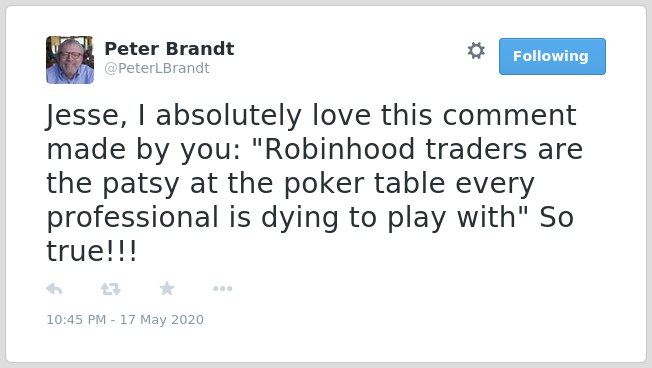The image size is (652, 368).
Task: Favorite the tweet with the star icon
Action: 167,288
